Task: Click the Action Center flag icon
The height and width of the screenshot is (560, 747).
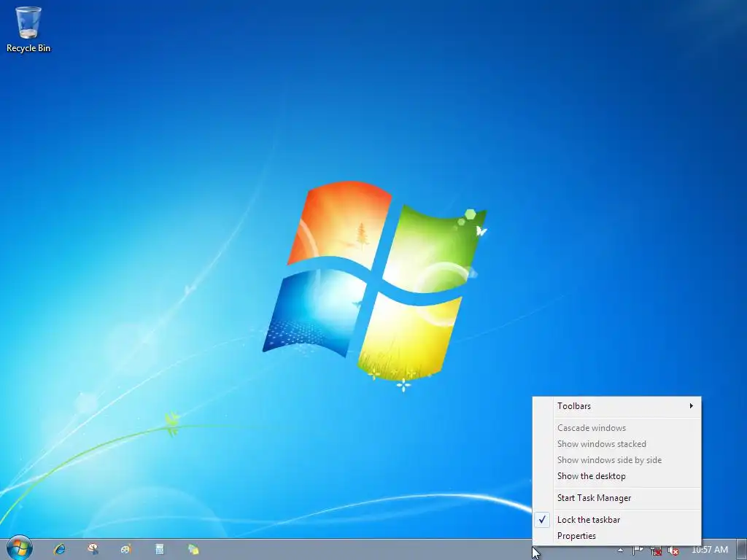Action: pos(638,551)
